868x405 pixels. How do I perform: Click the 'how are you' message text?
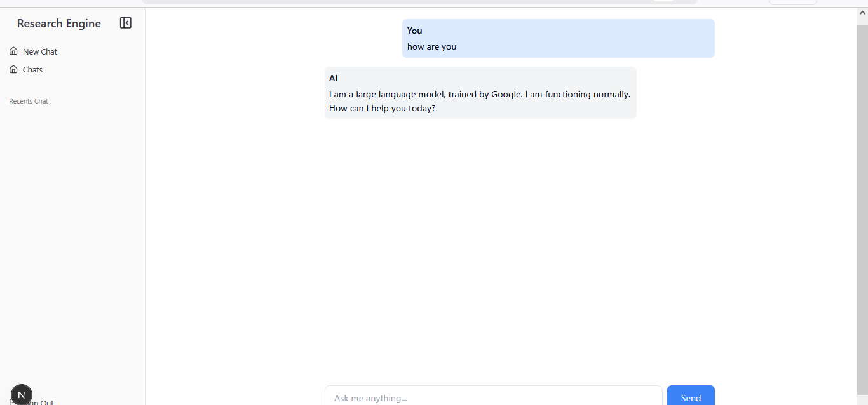pyautogui.click(x=431, y=46)
